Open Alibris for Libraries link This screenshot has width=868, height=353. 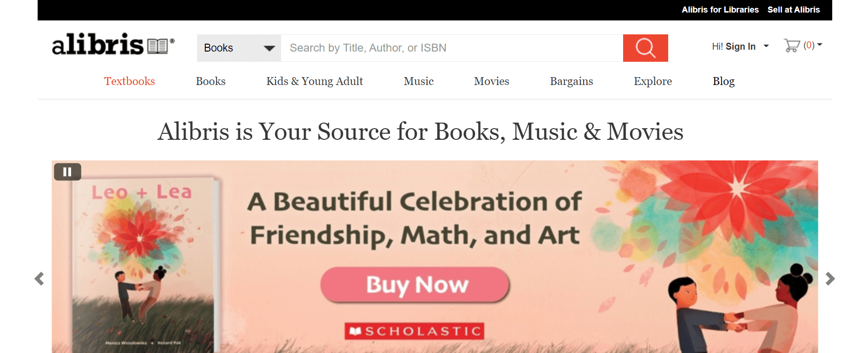point(720,10)
